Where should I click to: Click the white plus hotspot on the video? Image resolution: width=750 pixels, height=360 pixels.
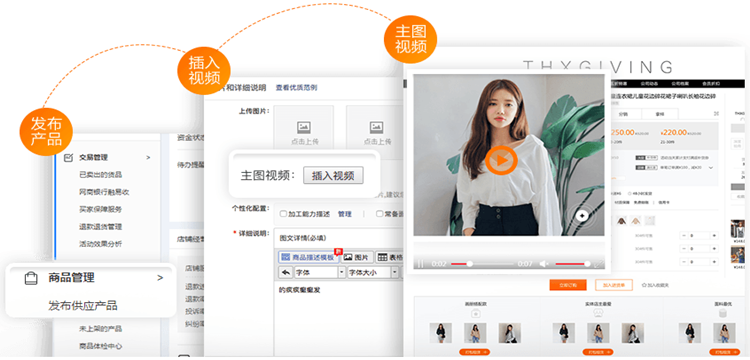pyautogui.click(x=582, y=216)
